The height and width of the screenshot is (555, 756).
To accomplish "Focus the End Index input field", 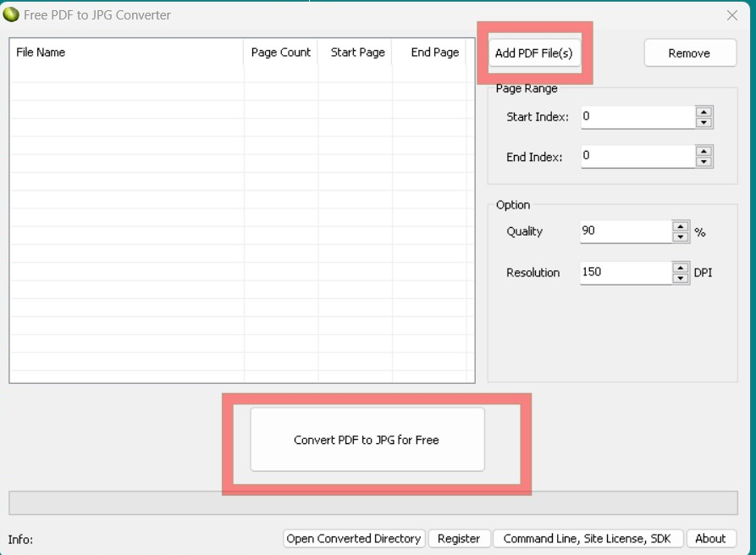I will (x=637, y=157).
